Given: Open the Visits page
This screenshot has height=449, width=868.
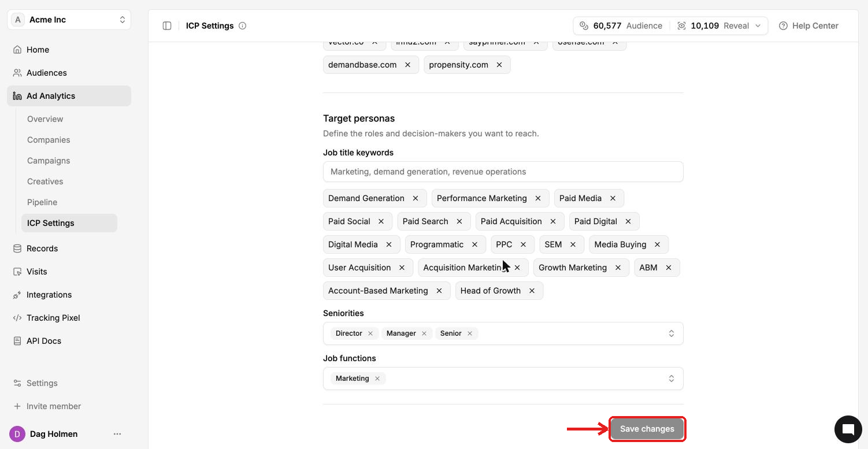Looking at the screenshot, I should tap(69, 272).
